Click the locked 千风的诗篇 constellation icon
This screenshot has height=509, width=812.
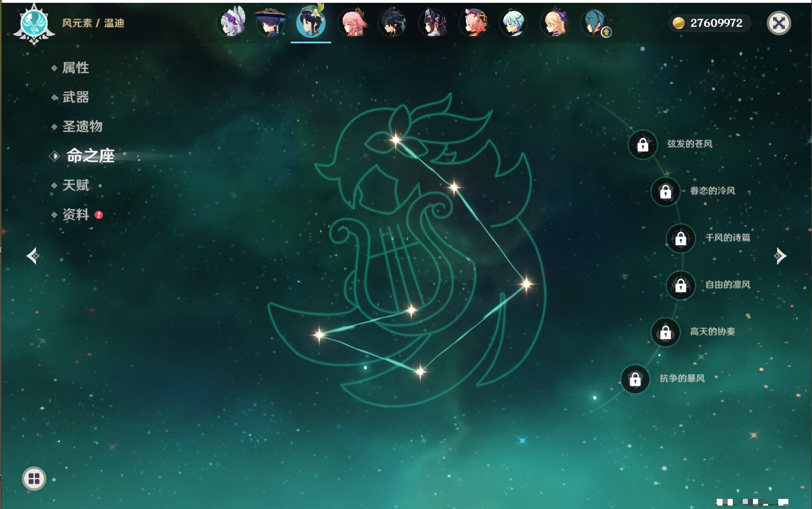click(x=680, y=238)
